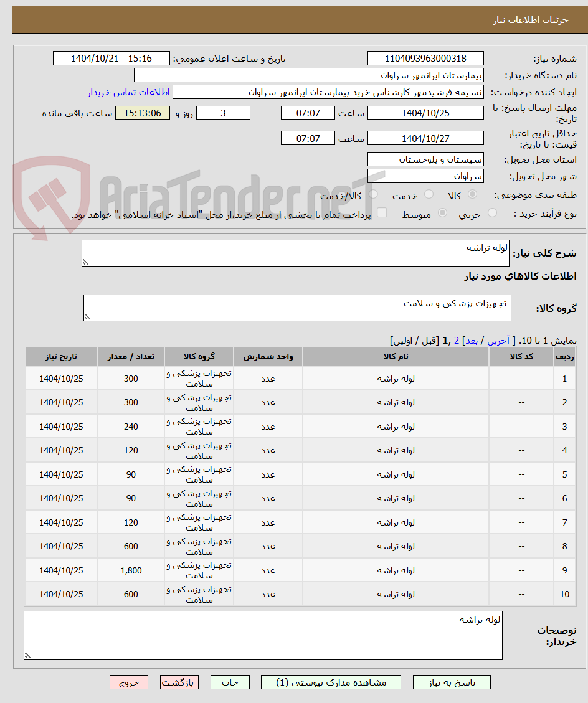Click the اطلاعات کالاهای مورد نیاز heading
Image resolution: width=588 pixels, height=703 pixels.
[x=520, y=276]
